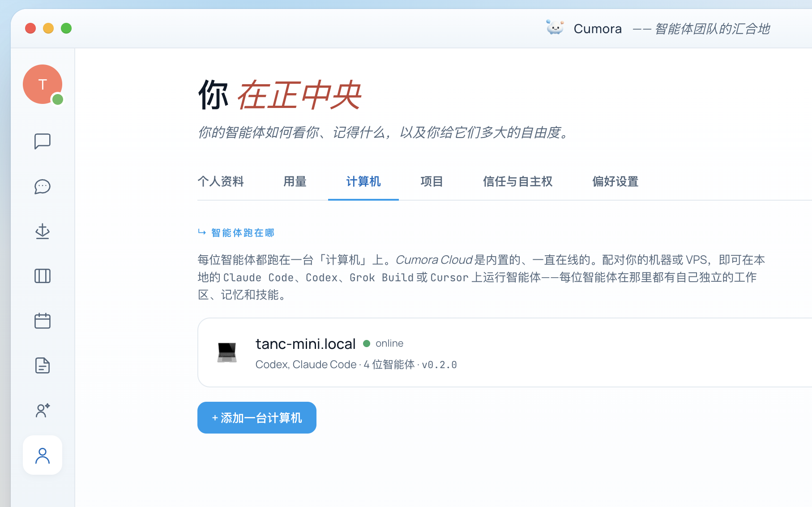Open the 偏好设置 tab
Screen dimensions: 812x507
coord(615,181)
